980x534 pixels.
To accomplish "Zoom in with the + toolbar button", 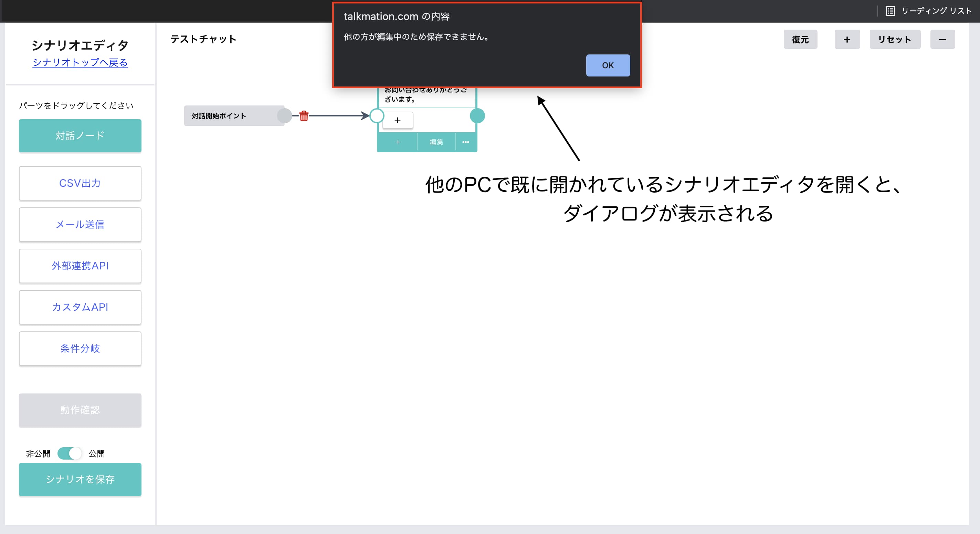I will 847,39.
